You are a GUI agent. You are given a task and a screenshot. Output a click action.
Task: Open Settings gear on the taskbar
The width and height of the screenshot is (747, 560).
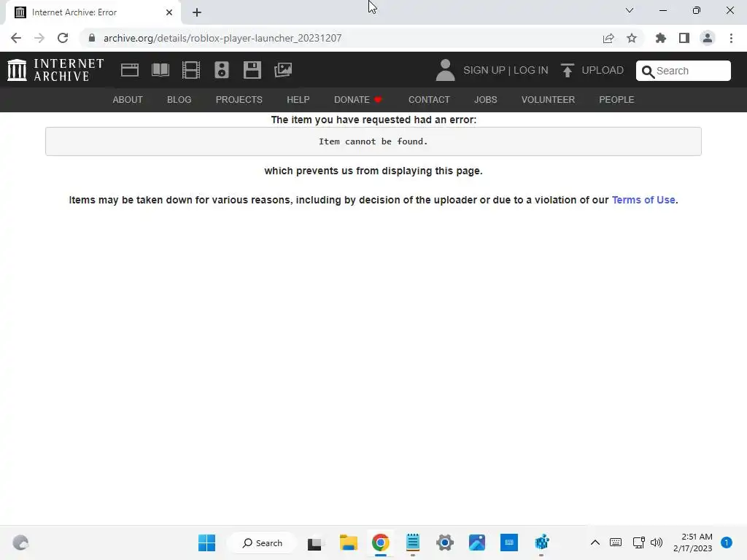tap(445, 542)
